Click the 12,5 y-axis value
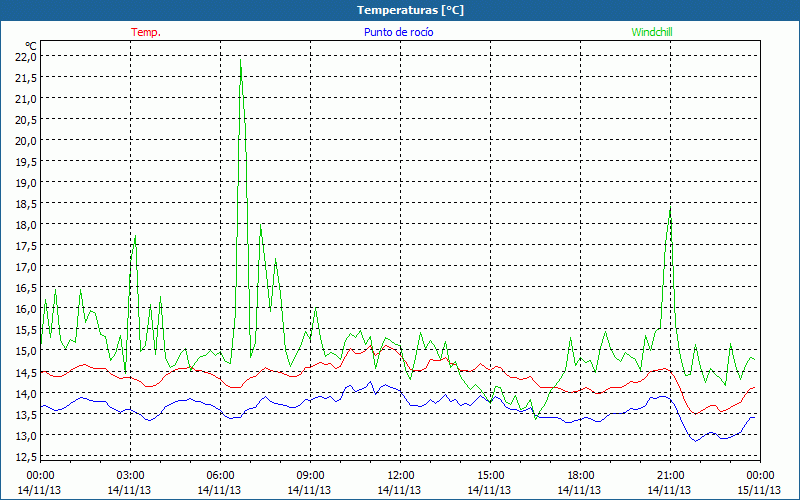Viewport: 800px width, 500px height. 26,456
